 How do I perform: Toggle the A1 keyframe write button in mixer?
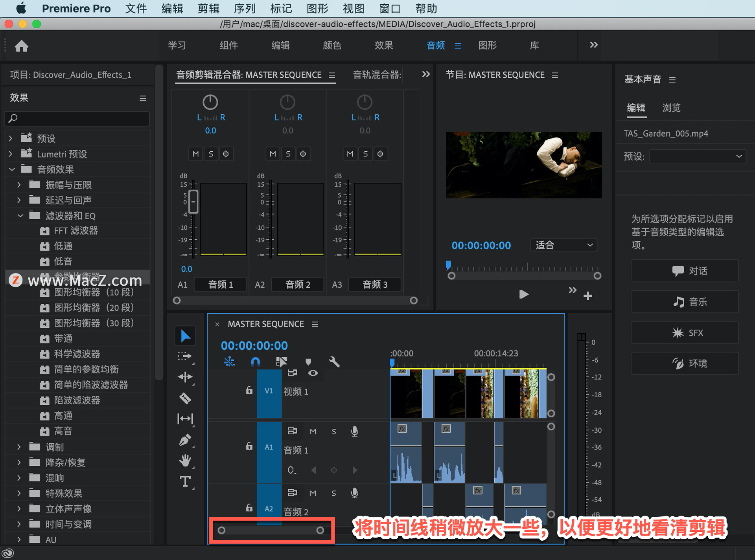(226, 154)
